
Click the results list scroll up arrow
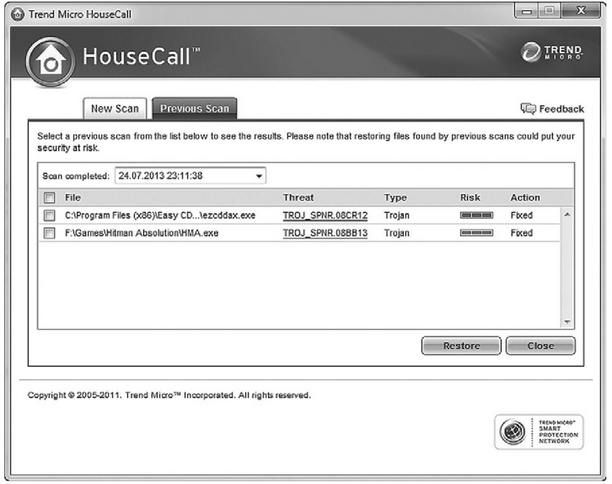pos(567,215)
